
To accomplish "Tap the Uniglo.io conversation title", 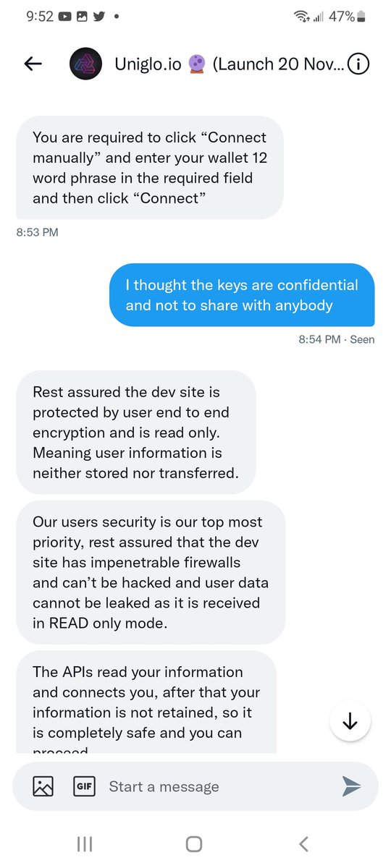I will click(229, 64).
